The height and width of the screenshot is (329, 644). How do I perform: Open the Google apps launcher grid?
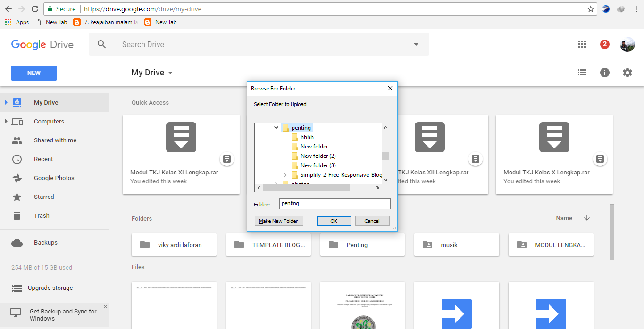pos(582,44)
